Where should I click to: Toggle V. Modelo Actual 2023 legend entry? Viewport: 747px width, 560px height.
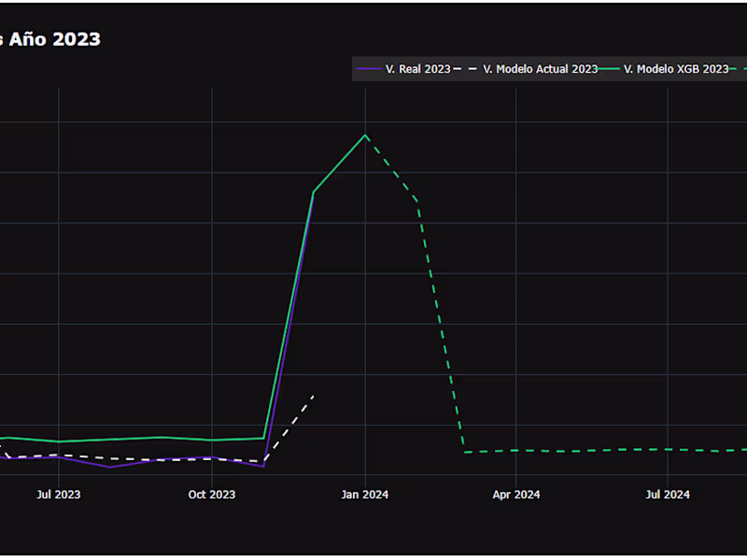(x=525, y=69)
